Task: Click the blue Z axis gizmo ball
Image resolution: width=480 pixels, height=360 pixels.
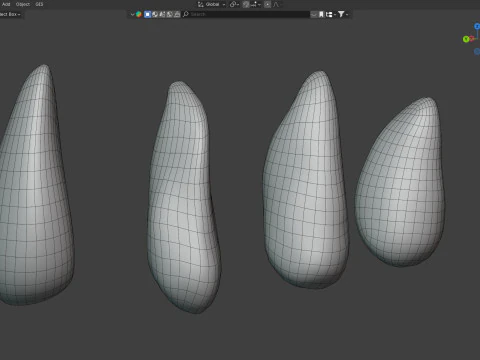Action: (x=477, y=26)
